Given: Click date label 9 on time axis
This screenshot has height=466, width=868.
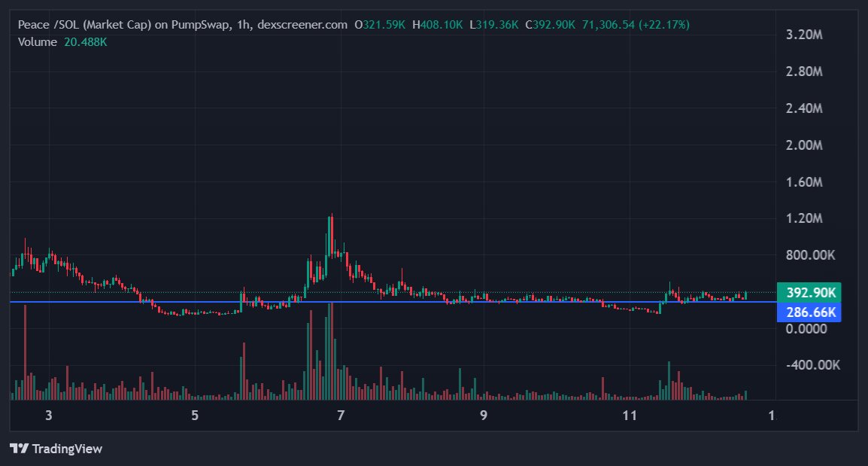Looking at the screenshot, I should coord(484,416).
